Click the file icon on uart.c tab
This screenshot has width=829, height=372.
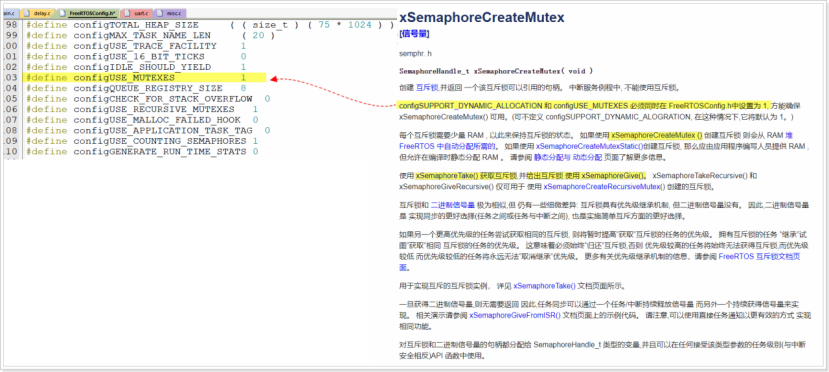pos(127,12)
